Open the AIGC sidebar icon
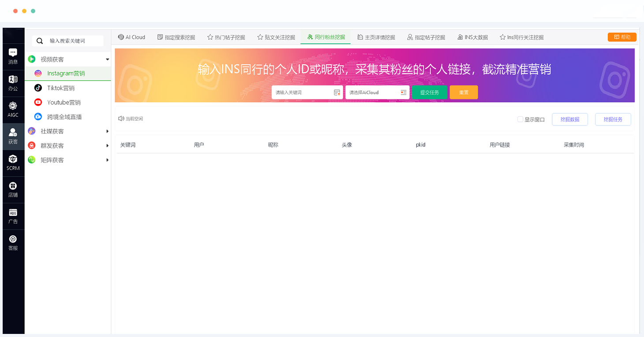Image resolution: width=644 pixels, height=337 pixels. (x=13, y=109)
